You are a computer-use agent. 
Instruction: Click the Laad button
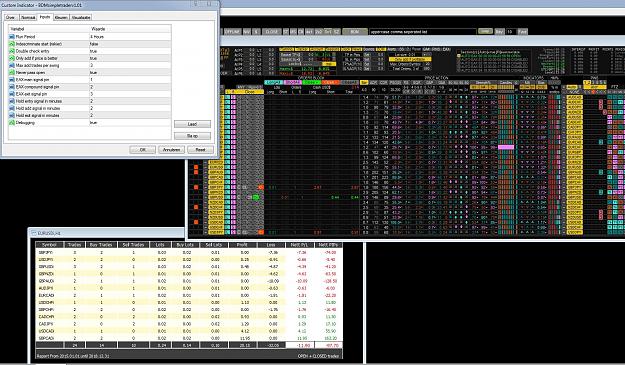[x=192, y=124]
